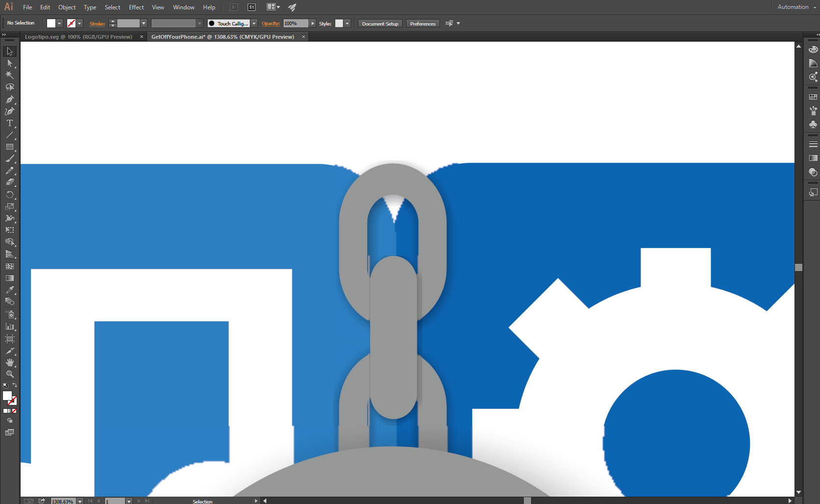
Task: Select the Selection tool arrow
Action: [x=10, y=51]
